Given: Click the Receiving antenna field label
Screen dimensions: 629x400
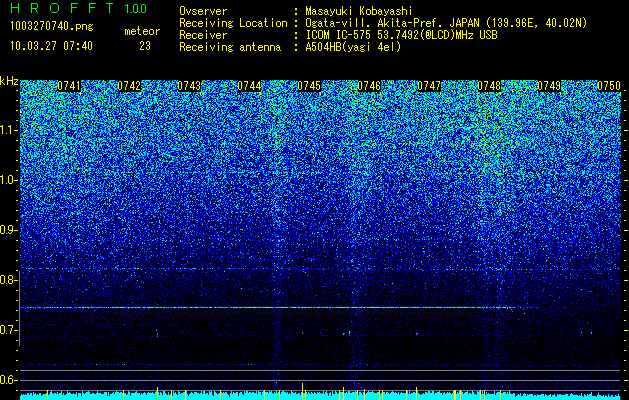Looking at the screenshot, I should point(230,47).
